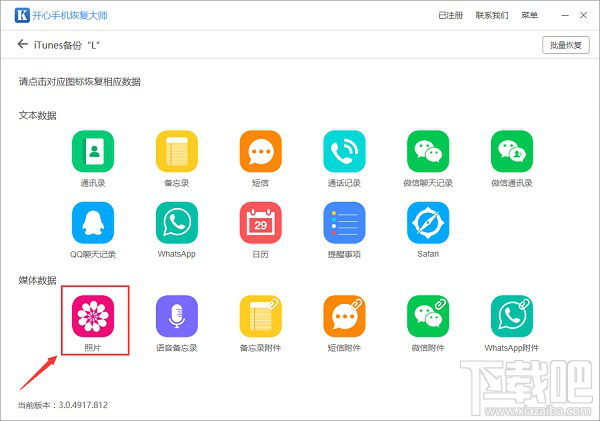Open the 通话记录 call history icon
The height and width of the screenshot is (421, 600).
click(344, 151)
